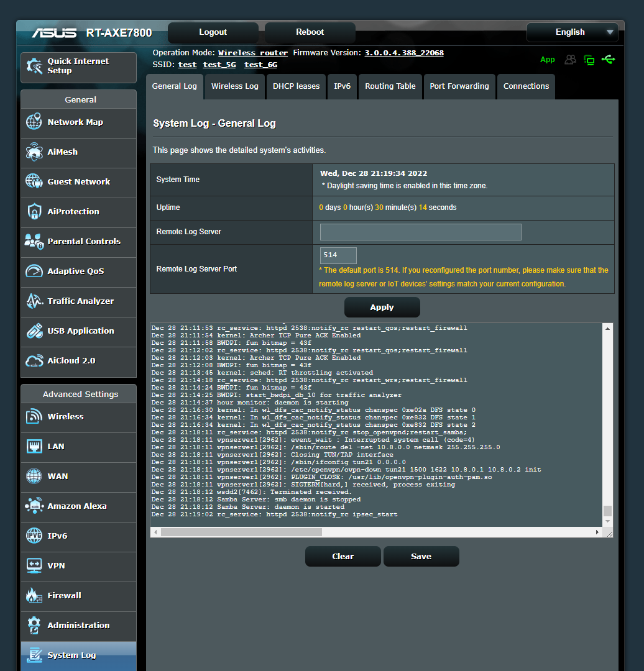Click the Firewall flame icon
The width and height of the screenshot is (644, 671).
[x=34, y=595]
